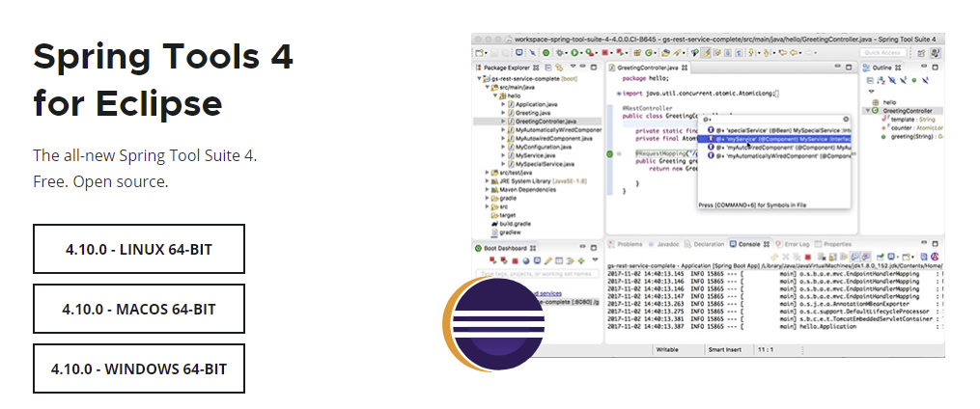Open the Declaration tab in the IDE screenshot

coord(705,244)
